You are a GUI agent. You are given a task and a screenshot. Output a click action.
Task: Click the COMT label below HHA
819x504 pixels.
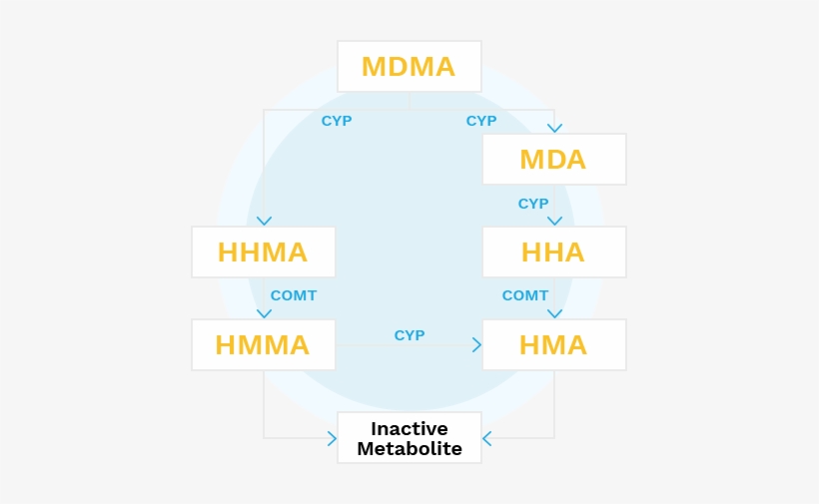pos(525,295)
